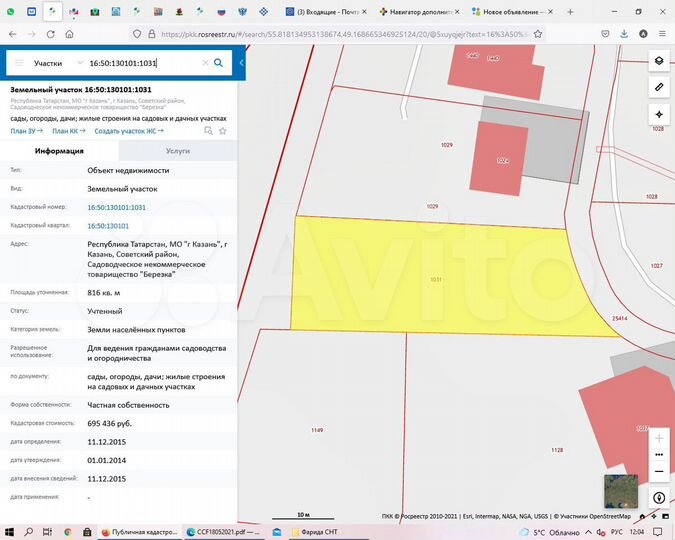This screenshot has height=540, width=675.
Task: Switch to Публичная кадастровая taskbar window
Action: (x=139, y=532)
